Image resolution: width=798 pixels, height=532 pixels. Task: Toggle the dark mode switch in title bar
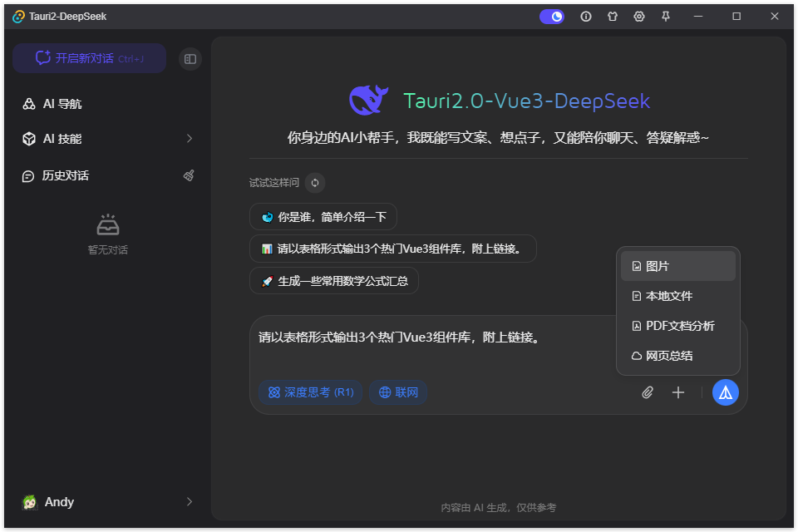[x=552, y=17]
